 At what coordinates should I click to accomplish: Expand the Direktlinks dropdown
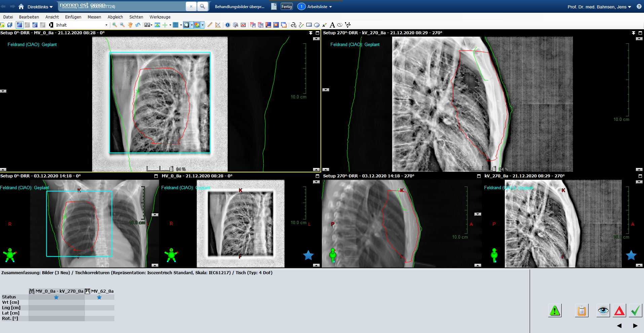coord(40,7)
